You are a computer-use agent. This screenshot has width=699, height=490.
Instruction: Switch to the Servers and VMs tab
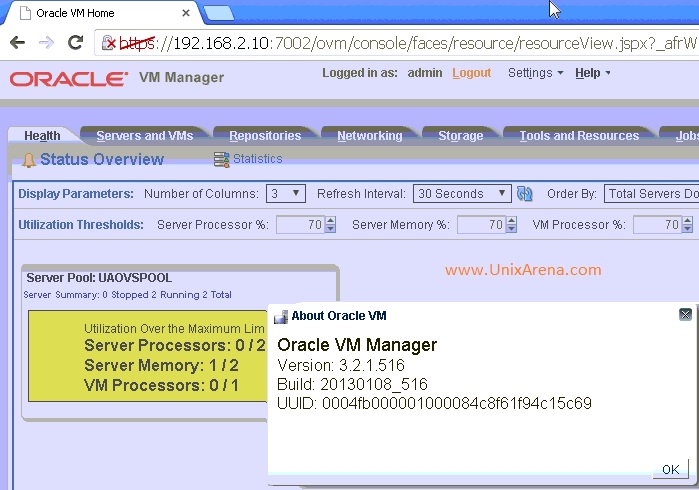[144, 136]
